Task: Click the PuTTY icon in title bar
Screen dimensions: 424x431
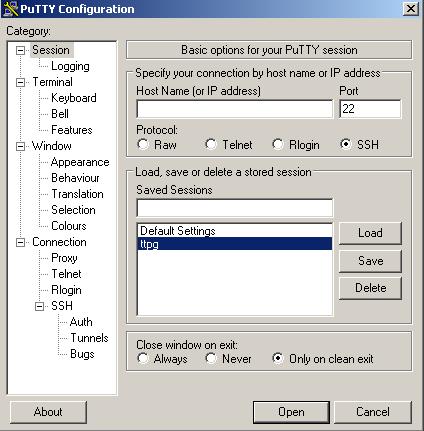Action: (x=10, y=9)
